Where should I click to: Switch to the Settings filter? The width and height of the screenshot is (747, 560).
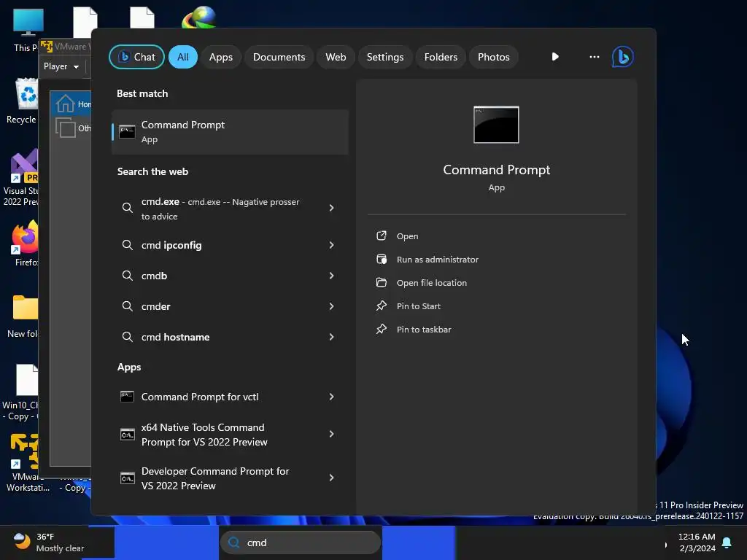[385, 57]
